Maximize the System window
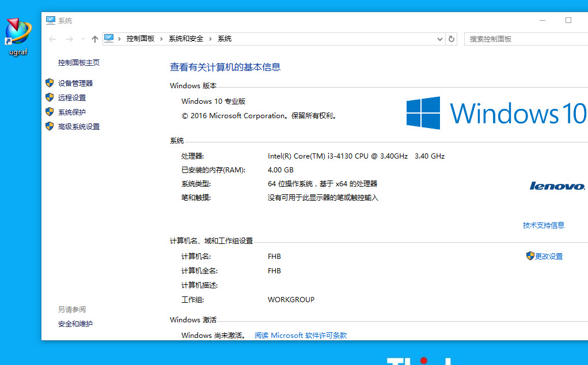The width and height of the screenshot is (588, 365). tap(568, 20)
